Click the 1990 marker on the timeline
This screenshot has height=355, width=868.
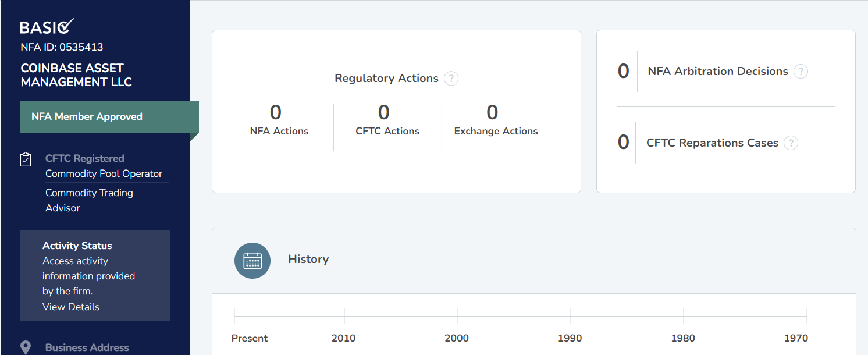pyautogui.click(x=570, y=338)
